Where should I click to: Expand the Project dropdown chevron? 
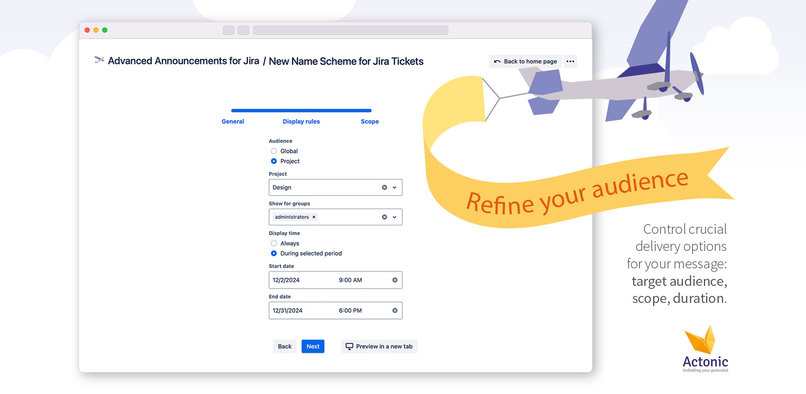[394, 188]
